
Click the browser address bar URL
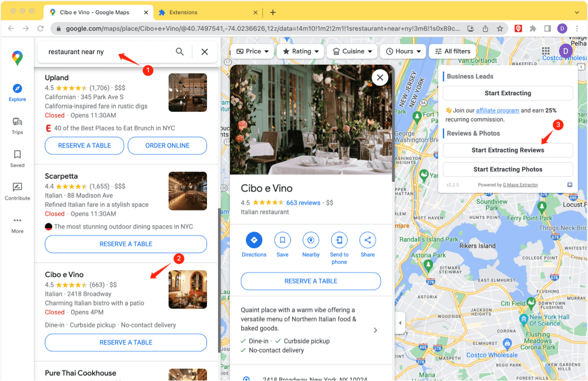point(262,28)
